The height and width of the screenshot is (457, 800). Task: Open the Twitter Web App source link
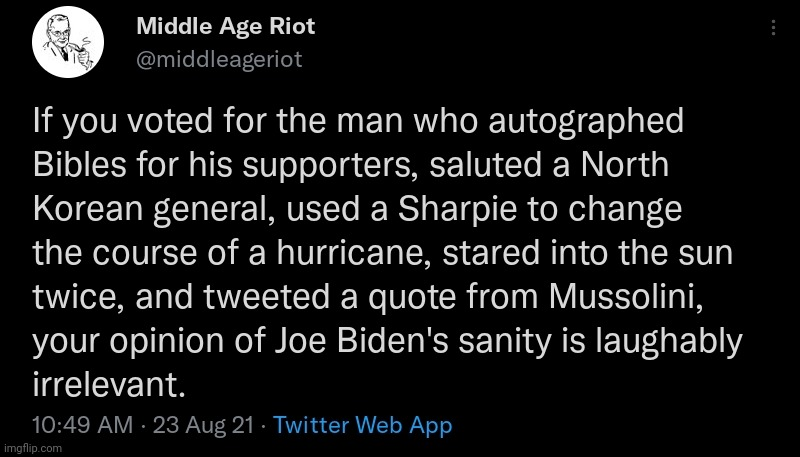(362, 425)
